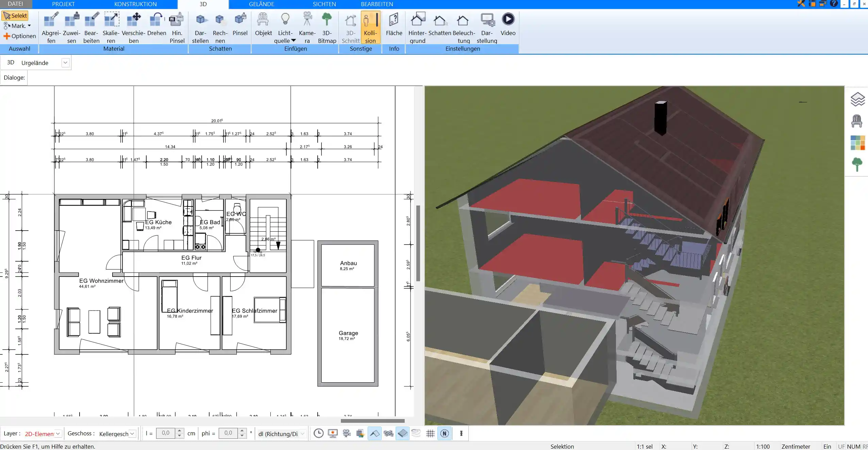
Task: Open Darstellen shadow display option
Action: pos(200,28)
